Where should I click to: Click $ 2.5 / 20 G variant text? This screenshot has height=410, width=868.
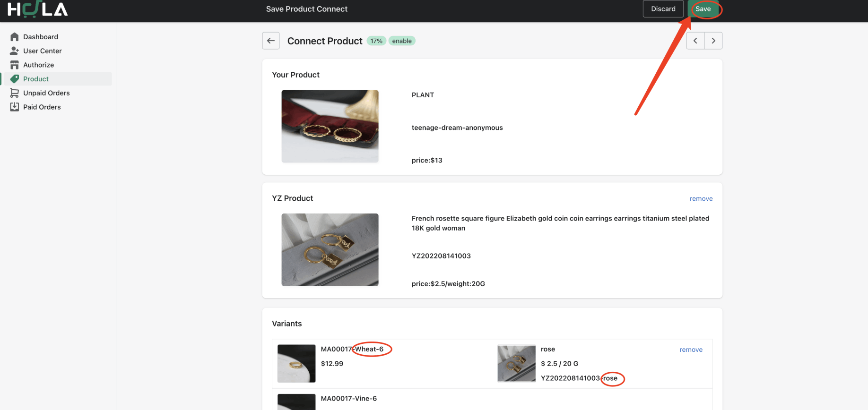click(x=559, y=364)
